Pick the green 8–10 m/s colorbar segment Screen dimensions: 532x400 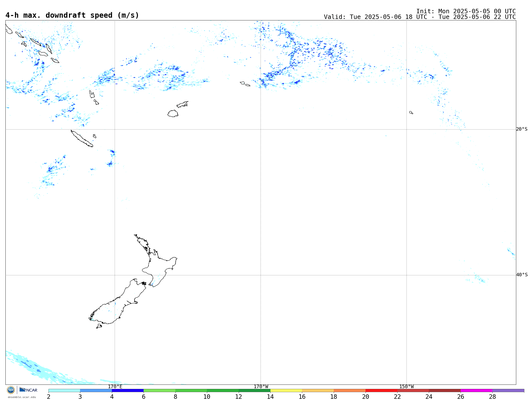[191, 391]
